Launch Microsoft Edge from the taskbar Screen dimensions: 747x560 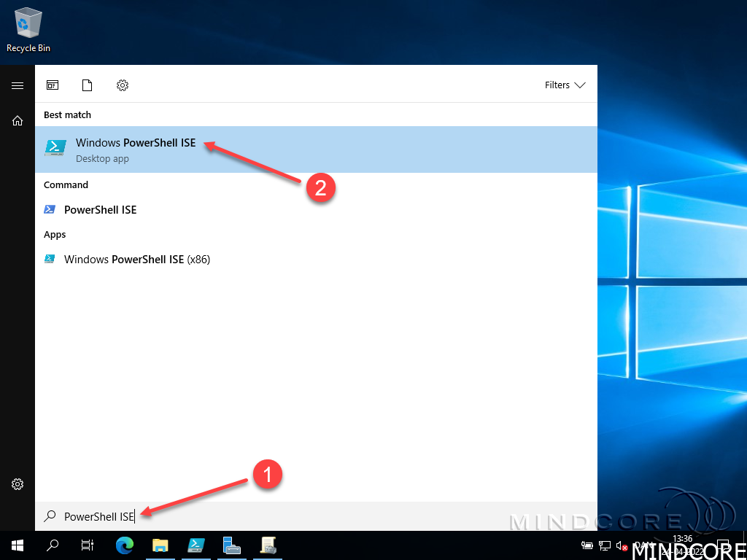pos(125,545)
